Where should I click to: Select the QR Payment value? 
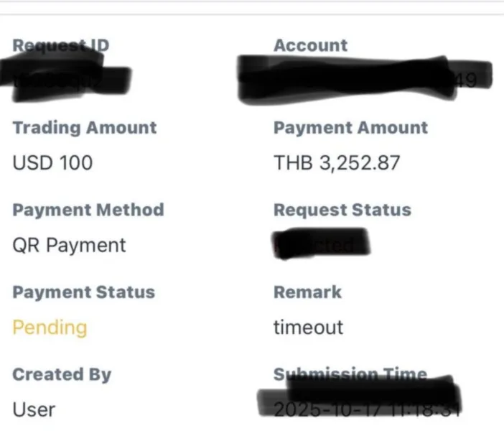69,246
